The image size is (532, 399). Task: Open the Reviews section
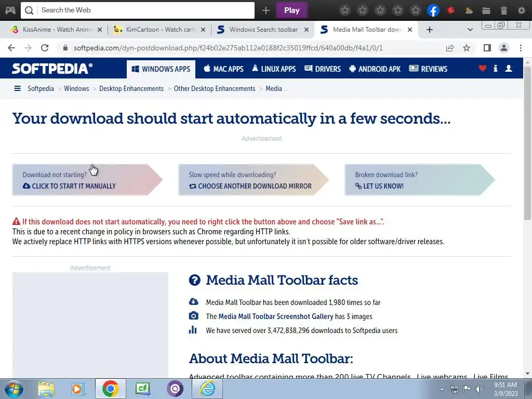coord(428,69)
